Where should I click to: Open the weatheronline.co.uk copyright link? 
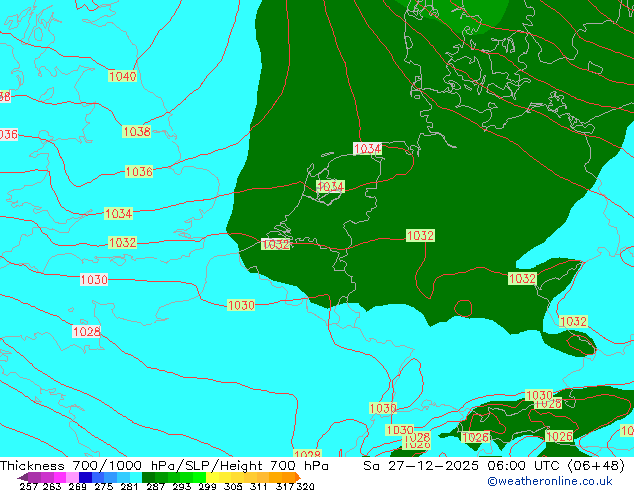[x=550, y=481]
